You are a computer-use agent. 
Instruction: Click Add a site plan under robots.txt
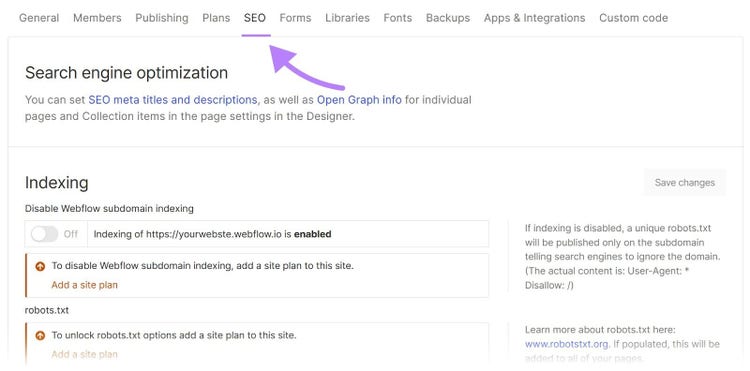84,354
